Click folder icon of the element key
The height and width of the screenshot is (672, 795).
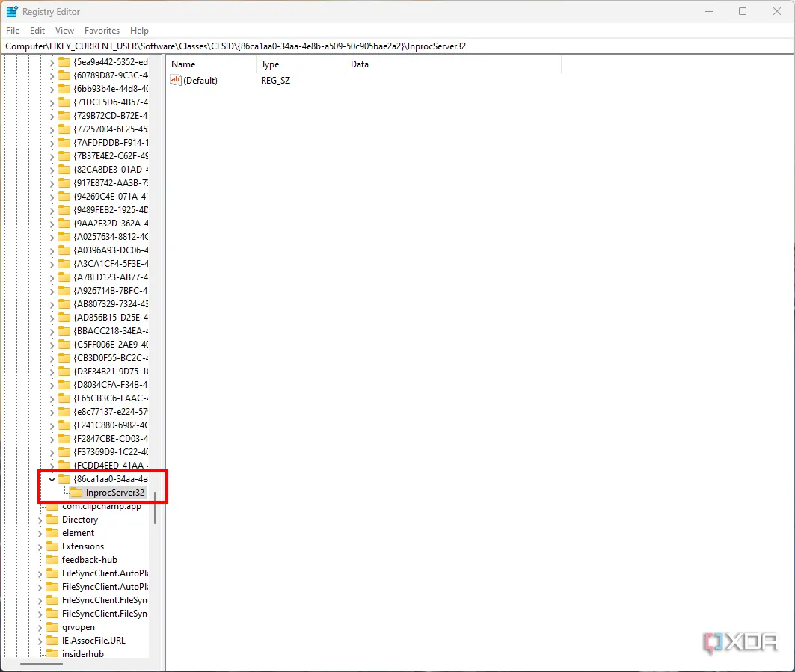[x=52, y=533]
